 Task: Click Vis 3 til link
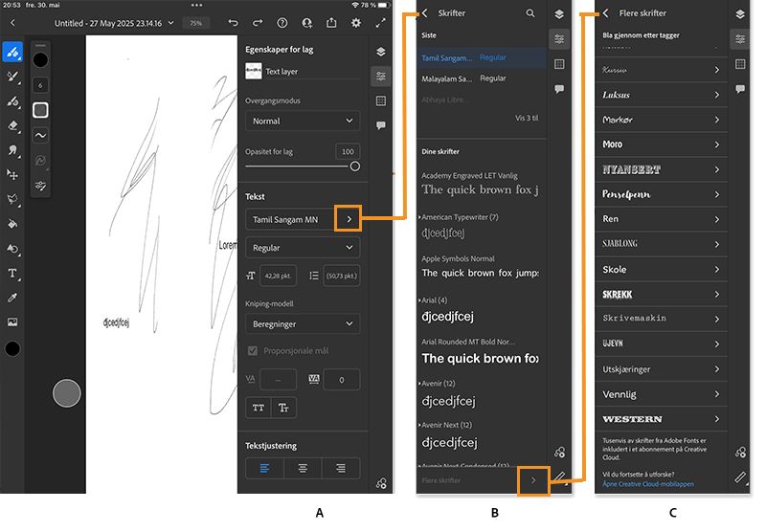[527, 118]
